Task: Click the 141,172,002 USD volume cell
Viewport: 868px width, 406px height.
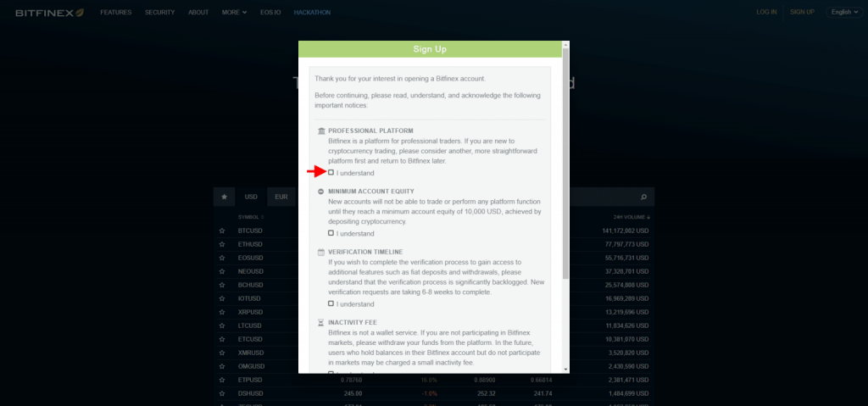Action: pyautogui.click(x=626, y=231)
